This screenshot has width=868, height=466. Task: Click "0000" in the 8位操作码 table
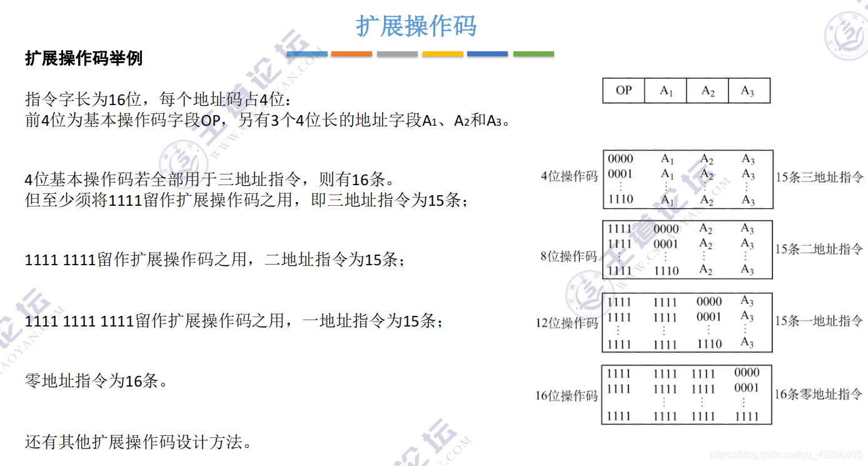666,229
